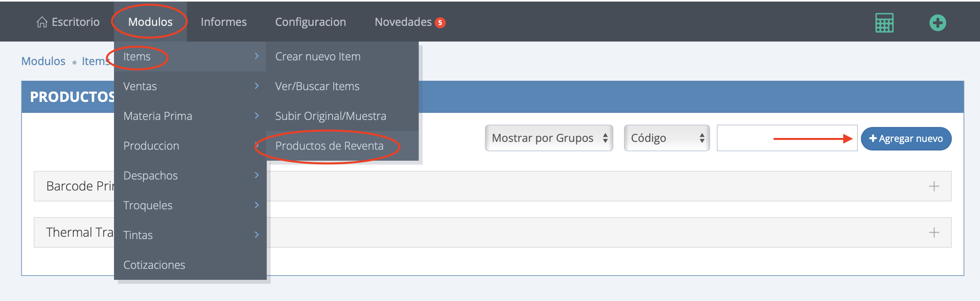Expand the Barcode group plus icon
Viewport: 980px width, 301px height.
point(934,186)
